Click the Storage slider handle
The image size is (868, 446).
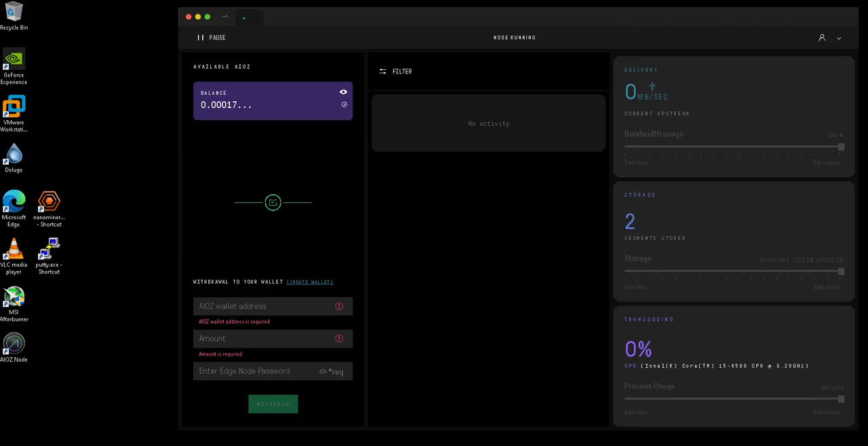841,272
